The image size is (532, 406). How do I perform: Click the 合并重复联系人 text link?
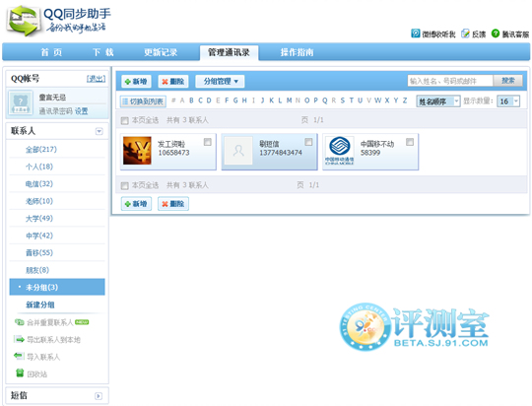click(50, 322)
